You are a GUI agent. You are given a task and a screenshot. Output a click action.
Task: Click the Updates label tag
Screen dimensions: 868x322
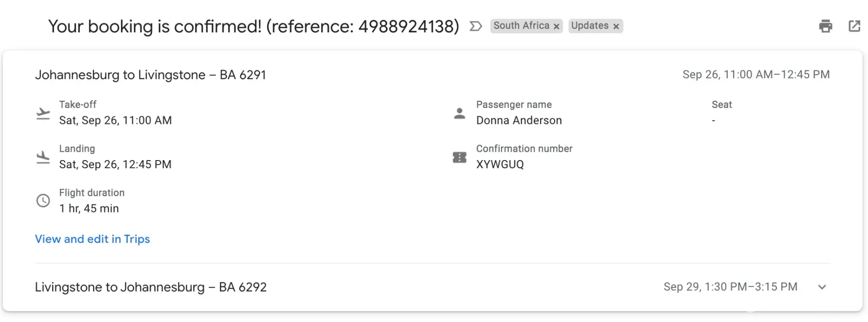(x=589, y=26)
